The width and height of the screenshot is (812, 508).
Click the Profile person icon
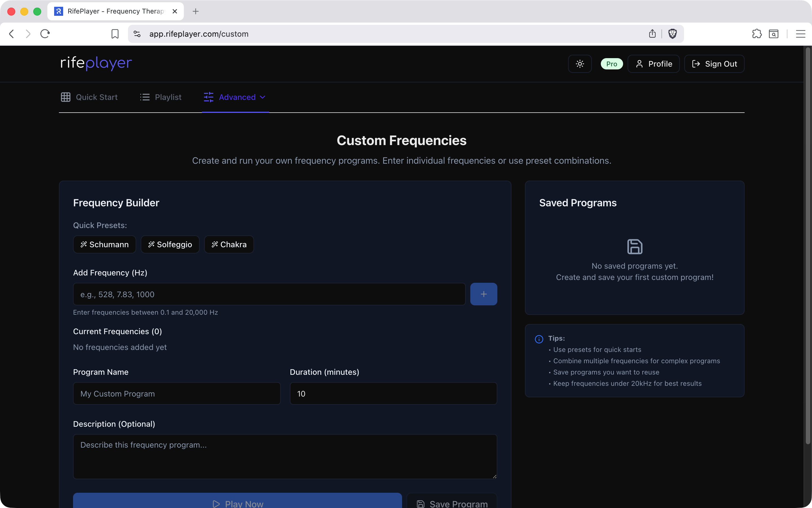tap(639, 64)
